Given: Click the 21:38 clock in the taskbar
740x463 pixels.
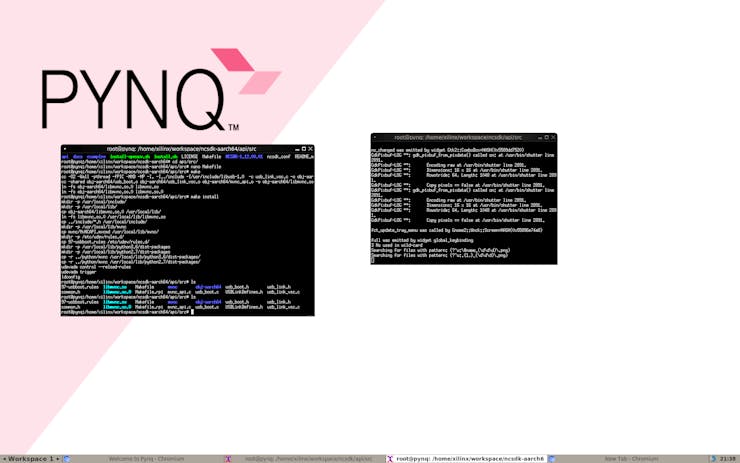Looking at the screenshot, I should 728,459.
